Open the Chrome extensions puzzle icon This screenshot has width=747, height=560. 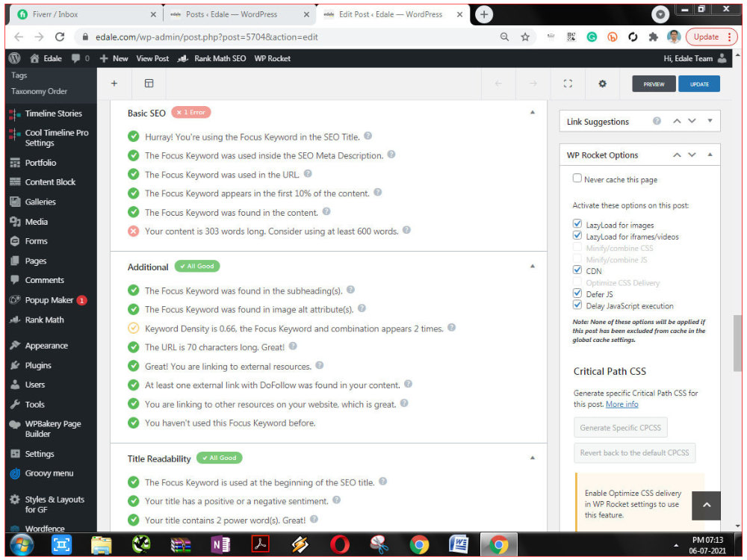point(653,37)
